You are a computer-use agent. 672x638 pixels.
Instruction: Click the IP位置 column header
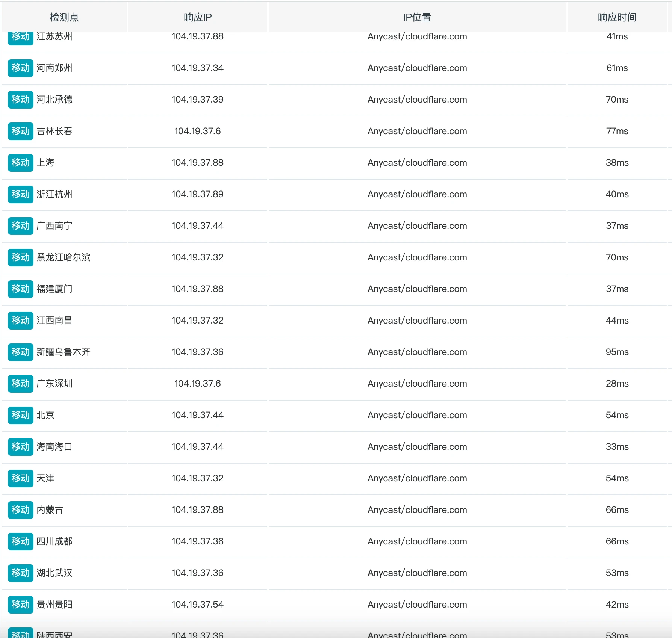click(417, 17)
